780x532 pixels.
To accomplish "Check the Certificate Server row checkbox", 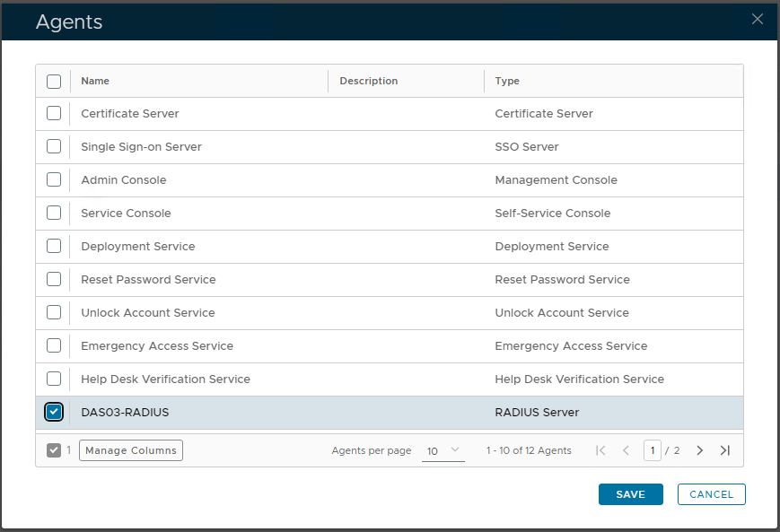I will point(54,114).
